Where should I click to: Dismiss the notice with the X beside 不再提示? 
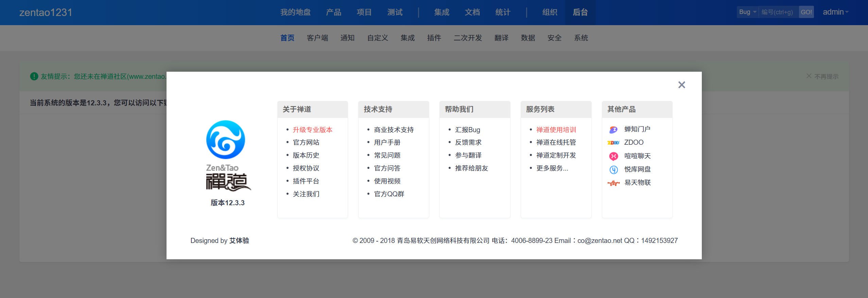click(809, 76)
